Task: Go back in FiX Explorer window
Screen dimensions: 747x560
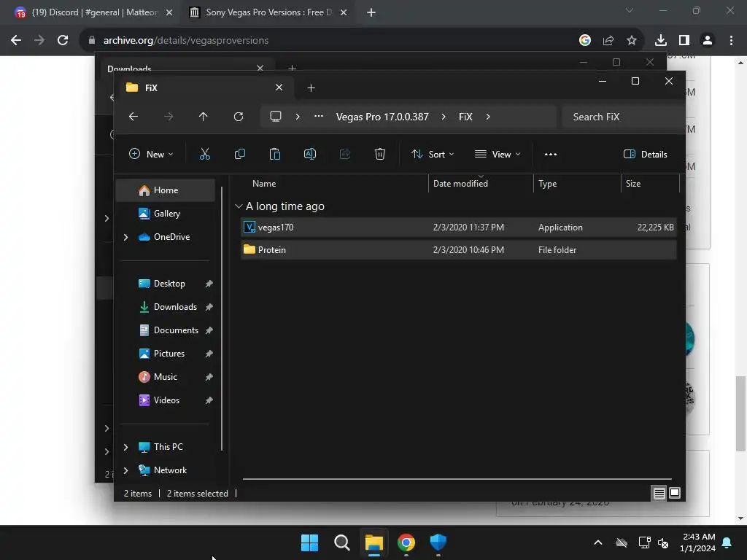Action: coord(133,117)
